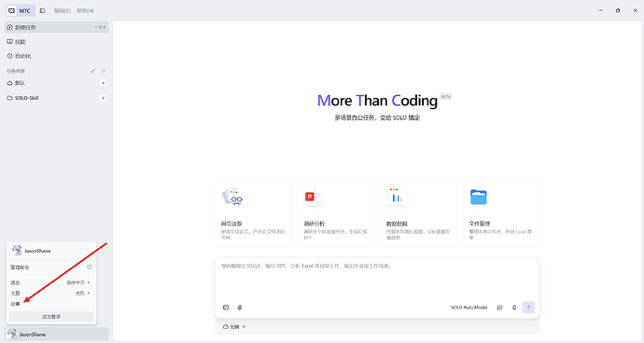
Task: Maximize the application window
Action: click(618, 10)
